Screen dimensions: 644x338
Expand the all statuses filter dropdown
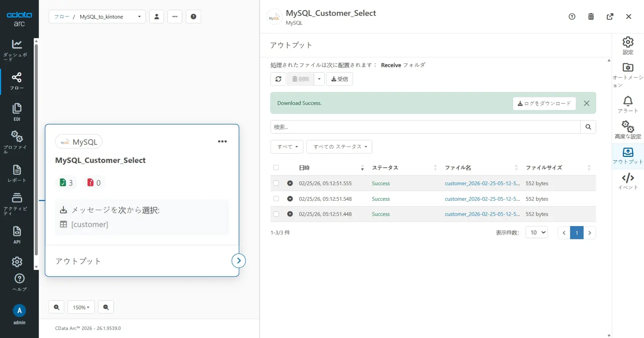[x=339, y=147]
